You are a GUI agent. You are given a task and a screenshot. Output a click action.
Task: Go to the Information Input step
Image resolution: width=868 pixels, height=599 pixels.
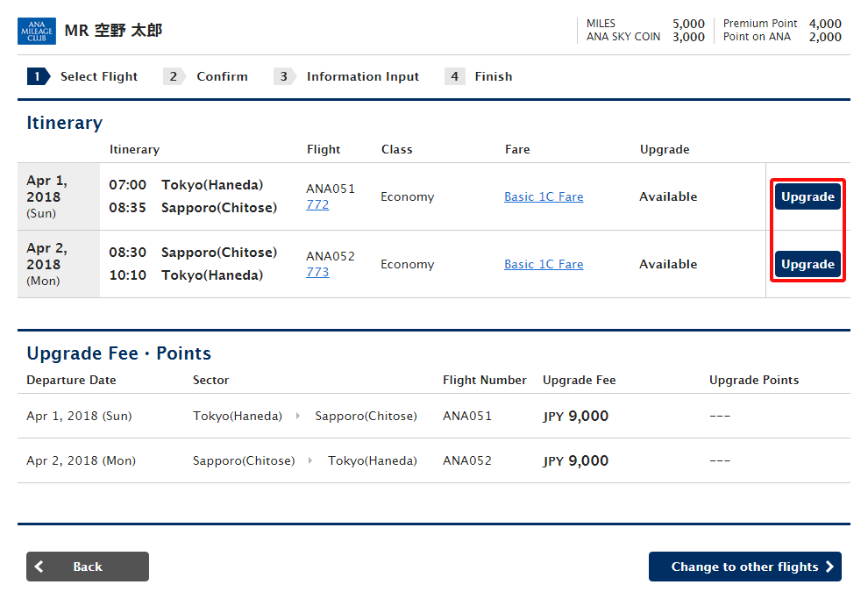[363, 76]
